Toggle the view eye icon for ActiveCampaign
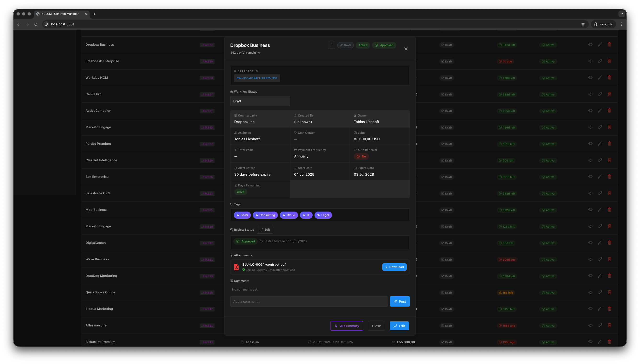The image size is (640, 364). click(x=590, y=111)
